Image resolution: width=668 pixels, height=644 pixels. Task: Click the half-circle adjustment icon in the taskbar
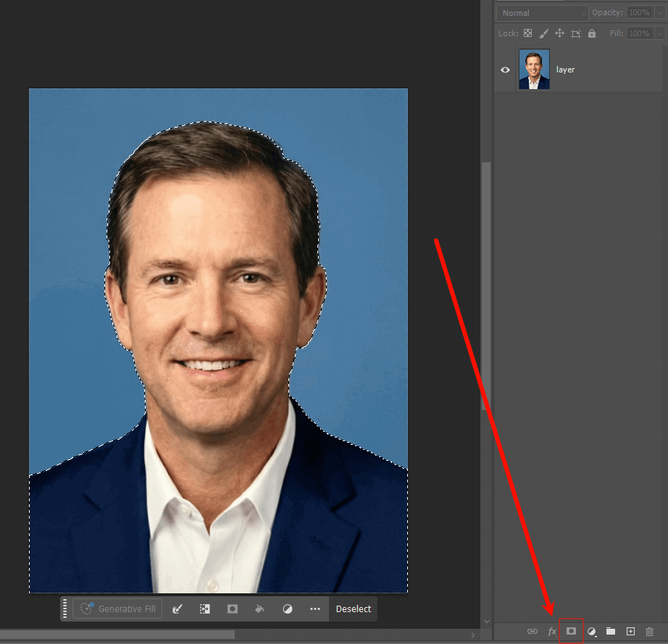[x=287, y=609]
